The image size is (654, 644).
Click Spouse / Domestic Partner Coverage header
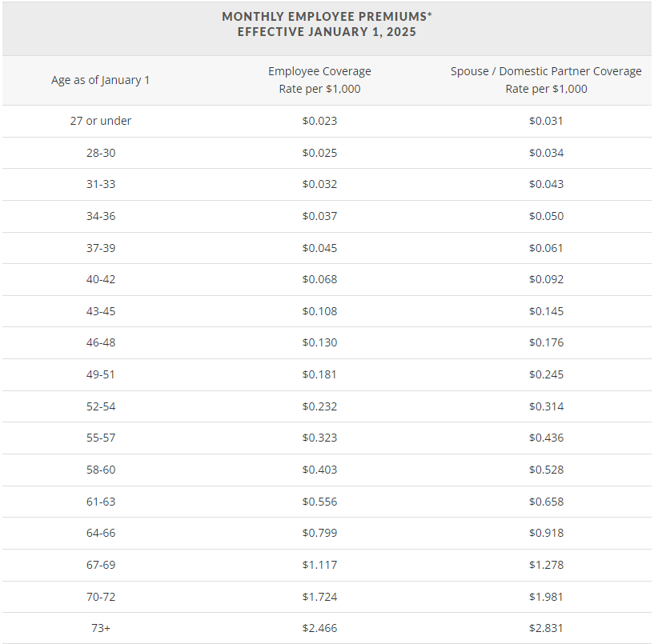pos(546,80)
